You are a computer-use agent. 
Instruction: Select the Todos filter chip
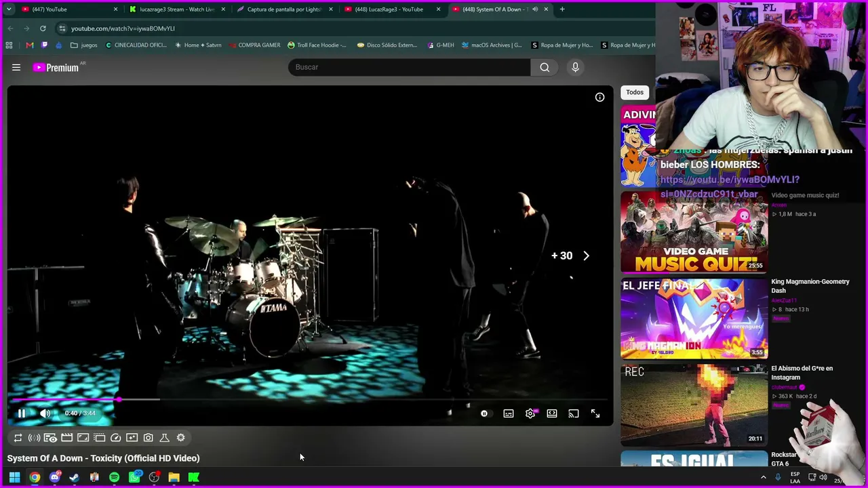[635, 92]
